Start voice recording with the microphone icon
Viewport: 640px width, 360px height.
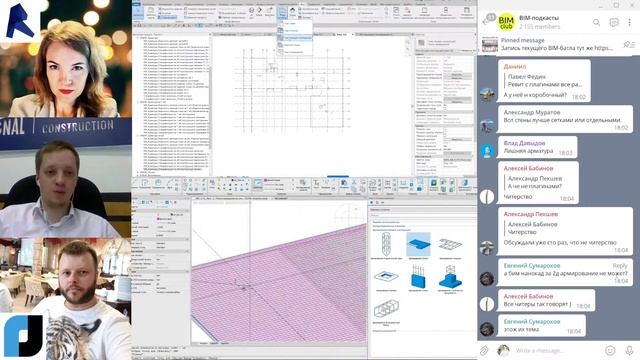(x=629, y=350)
